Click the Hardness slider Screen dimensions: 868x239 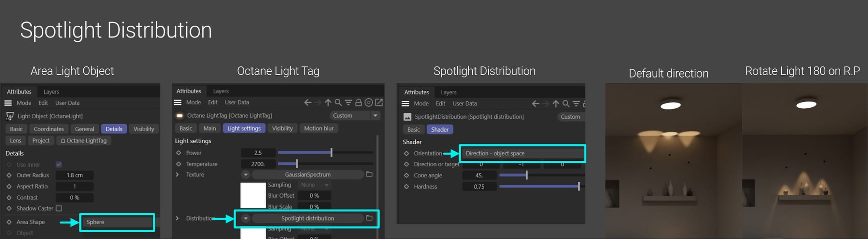click(542, 186)
